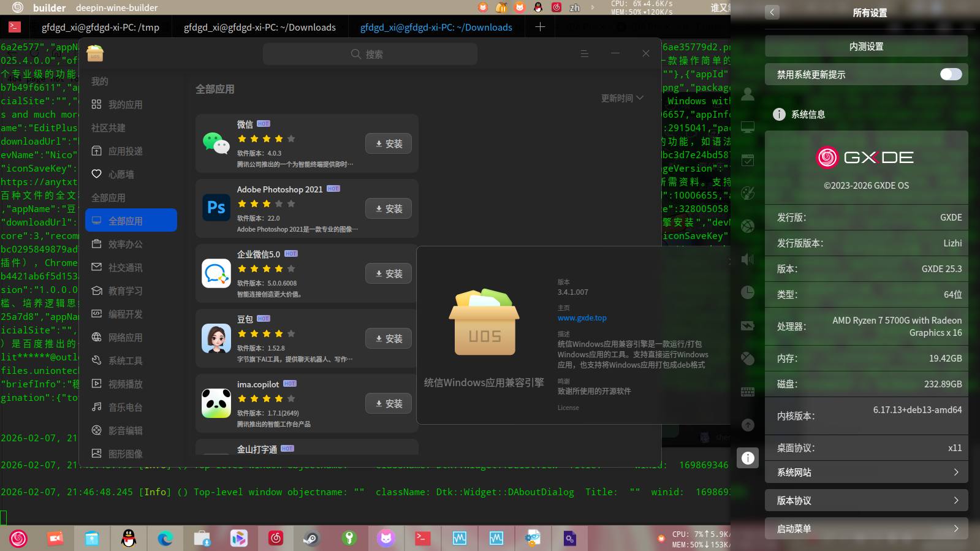Launch Steam from the taskbar

pos(312,539)
